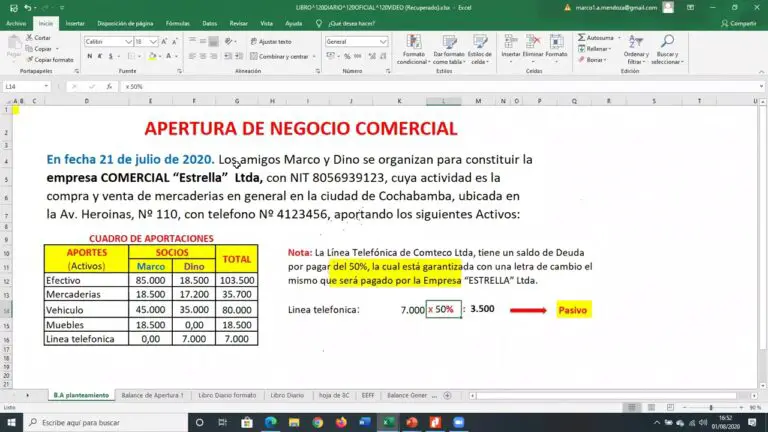
Task: Open Ordenar y filtrar menu
Action: [636, 49]
